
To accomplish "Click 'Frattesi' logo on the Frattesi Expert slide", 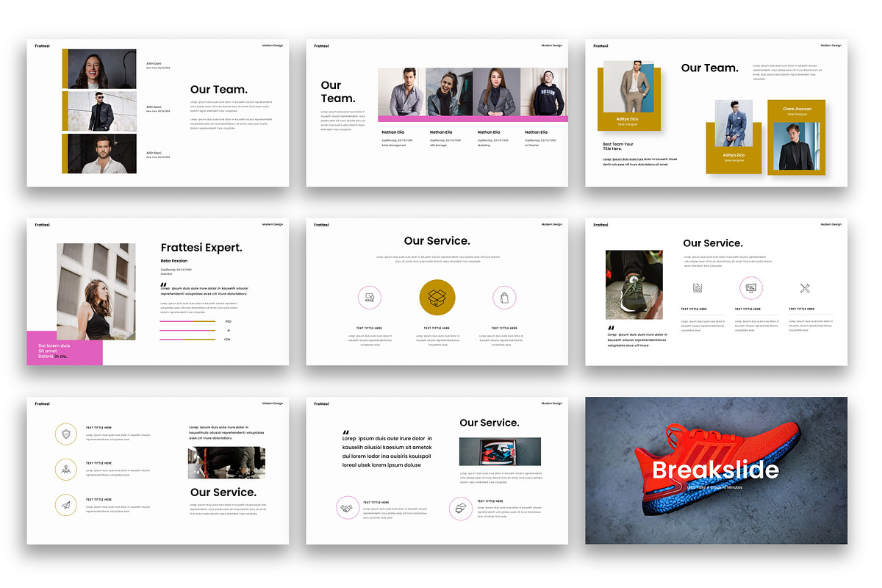I will [42, 225].
